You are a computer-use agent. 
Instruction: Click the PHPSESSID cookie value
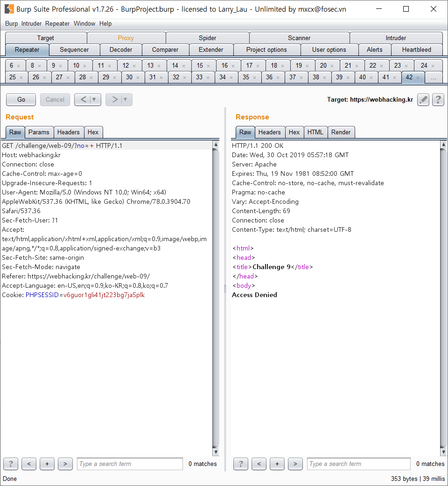[x=104, y=295]
